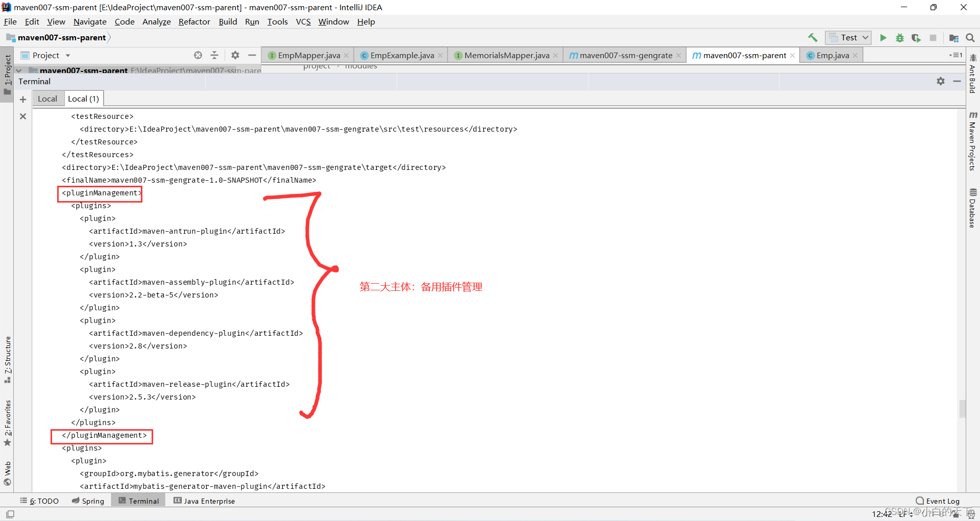Screen dimensions: 980x521
Task: Open the Run menu
Action: coord(252,21)
